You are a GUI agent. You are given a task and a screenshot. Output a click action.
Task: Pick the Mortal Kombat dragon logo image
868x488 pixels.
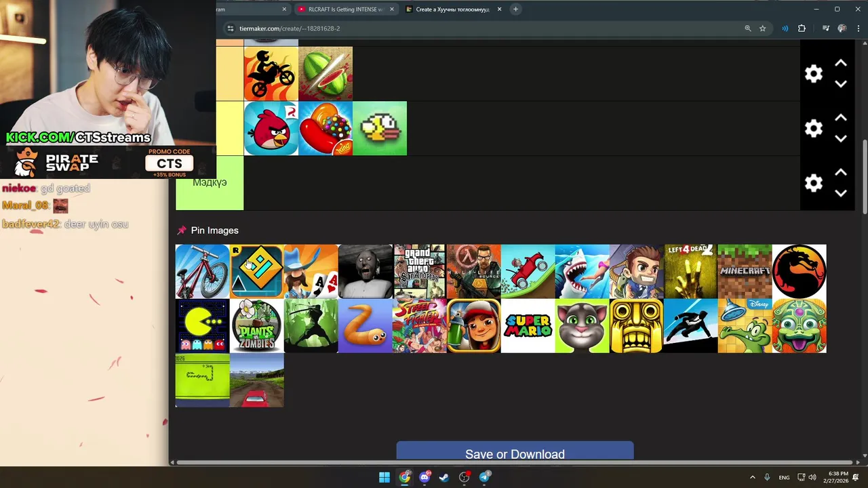[x=799, y=272]
